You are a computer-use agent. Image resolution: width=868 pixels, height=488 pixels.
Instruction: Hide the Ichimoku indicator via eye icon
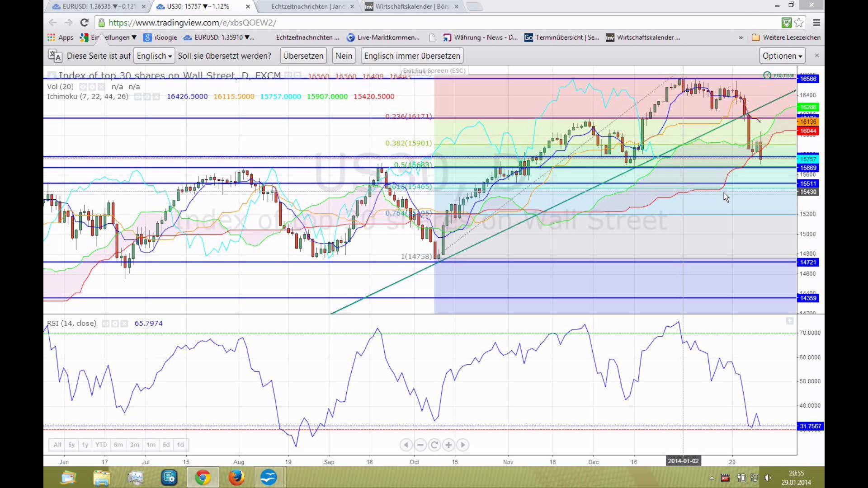pyautogui.click(x=138, y=97)
